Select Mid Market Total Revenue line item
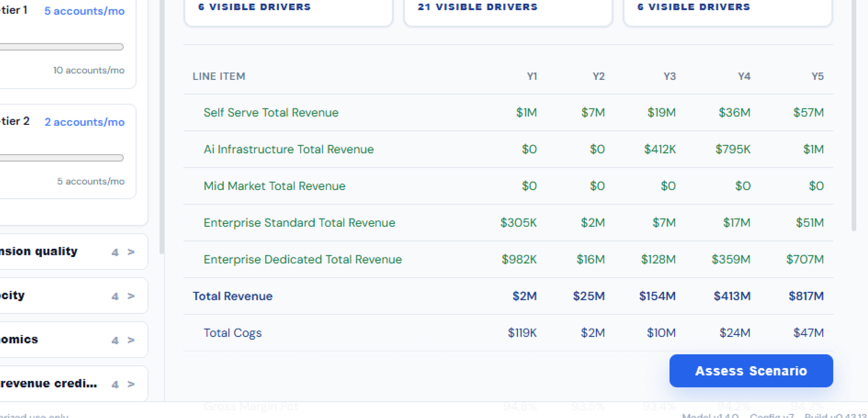868x418 pixels. pos(508,186)
